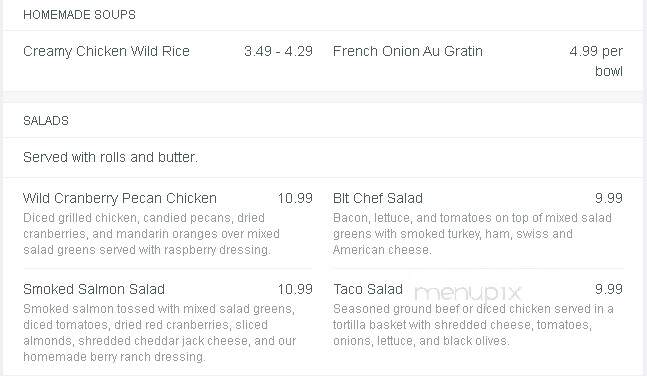The width and height of the screenshot is (647, 376).
Task: Click the Smoked Salmon Salad description
Action: click(x=160, y=333)
